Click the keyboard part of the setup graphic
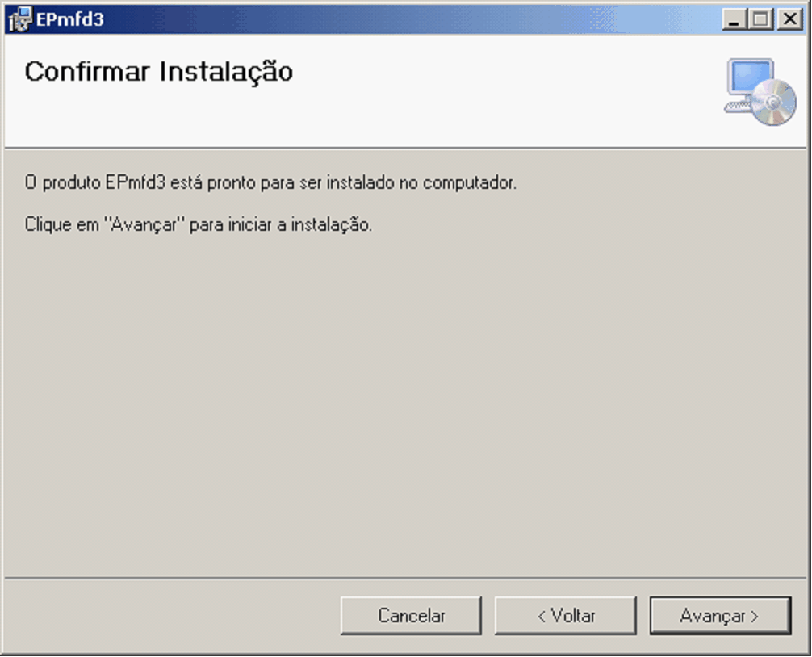The width and height of the screenshot is (812, 657). click(738, 107)
